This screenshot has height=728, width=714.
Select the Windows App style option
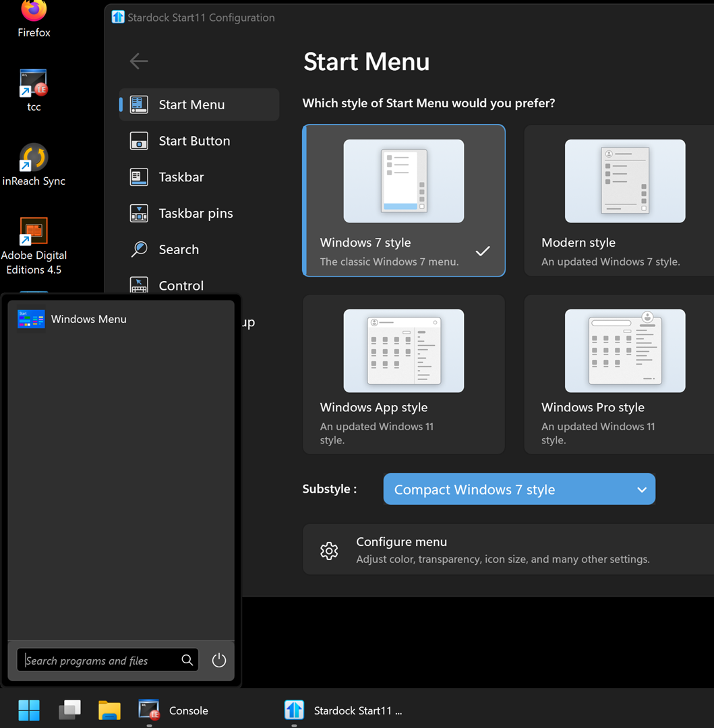pyautogui.click(x=403, y=374)
